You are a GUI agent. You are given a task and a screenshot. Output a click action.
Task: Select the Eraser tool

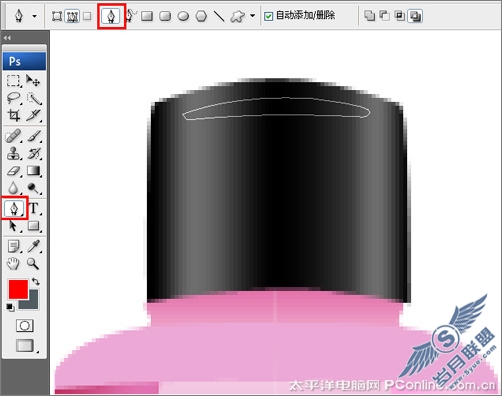tap(13, 171)
